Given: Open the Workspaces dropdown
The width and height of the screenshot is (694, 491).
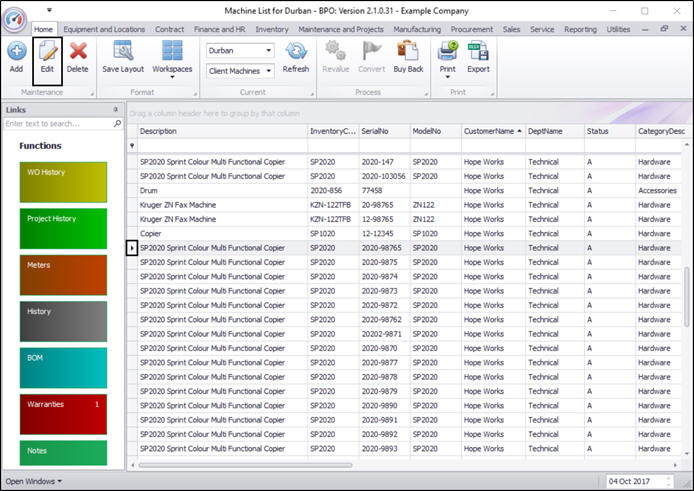Looking at the screenshot, I should tap(172, 62).
